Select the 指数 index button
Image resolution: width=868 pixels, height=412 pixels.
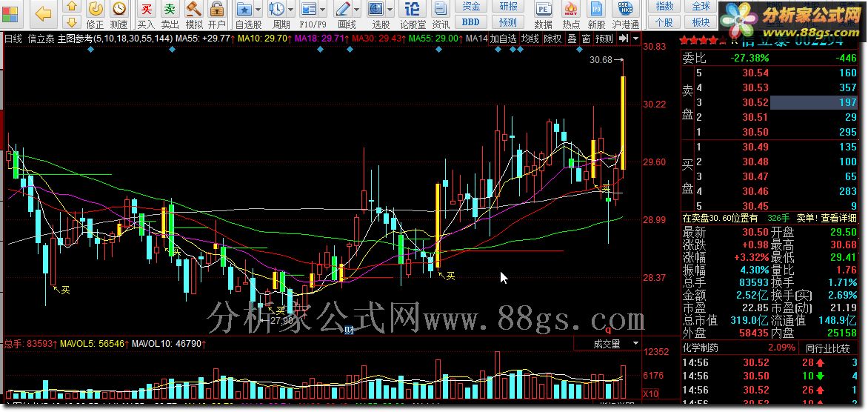click(664, 7)
